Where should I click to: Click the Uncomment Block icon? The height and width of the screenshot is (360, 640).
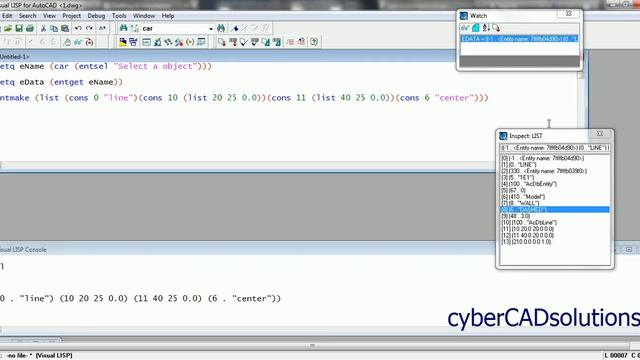pos(301,42)
